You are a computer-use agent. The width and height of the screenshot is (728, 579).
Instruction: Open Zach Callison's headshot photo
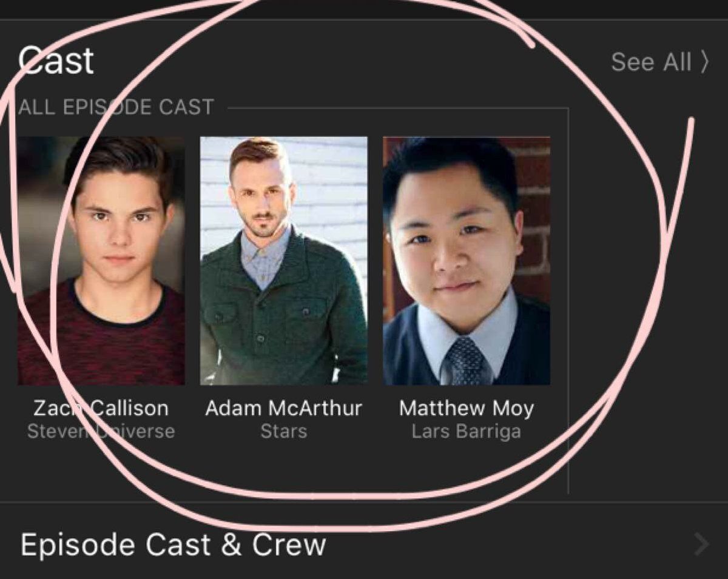[x=101, y=261]
